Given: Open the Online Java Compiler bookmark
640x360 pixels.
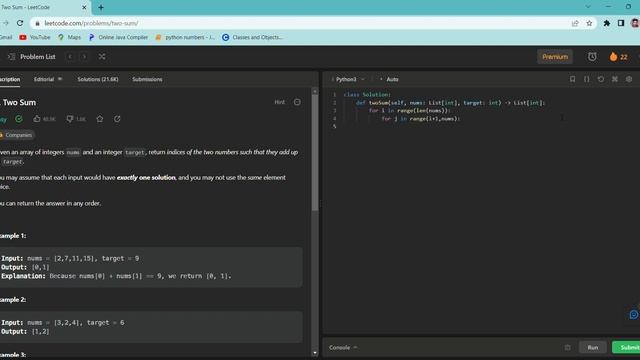Looking at the screenshot, I should coord(118,37).
